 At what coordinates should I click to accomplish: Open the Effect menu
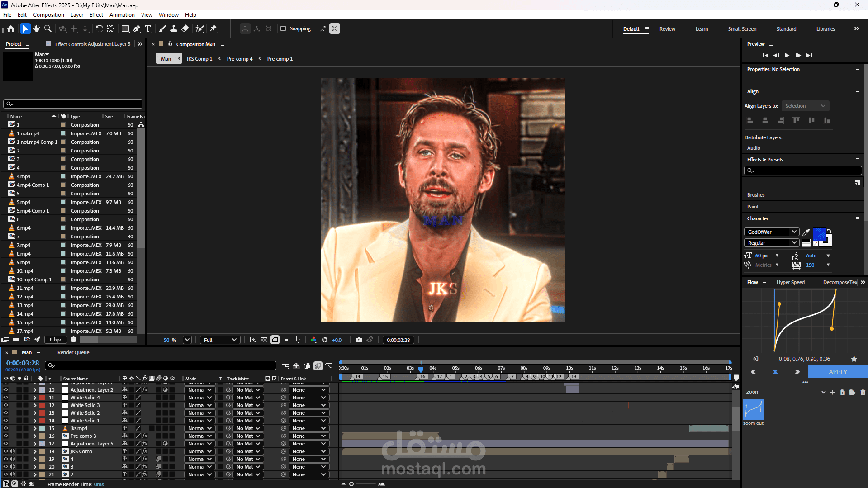96,15
